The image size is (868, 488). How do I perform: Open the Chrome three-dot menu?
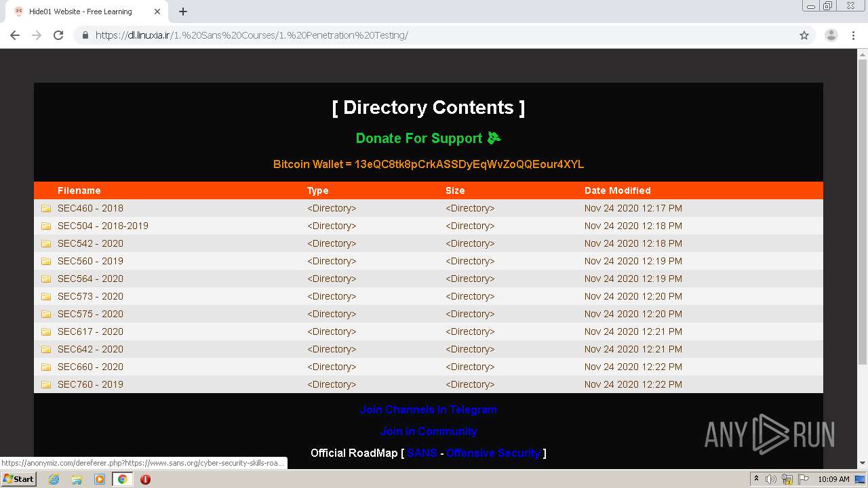(x=854, y=35)
